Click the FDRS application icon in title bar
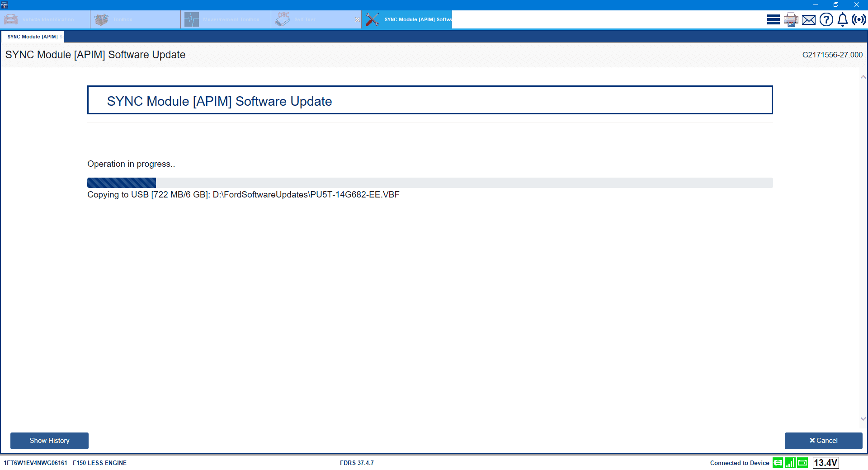The width and height of the screenshot is (868, 470). tap(5, 5)
